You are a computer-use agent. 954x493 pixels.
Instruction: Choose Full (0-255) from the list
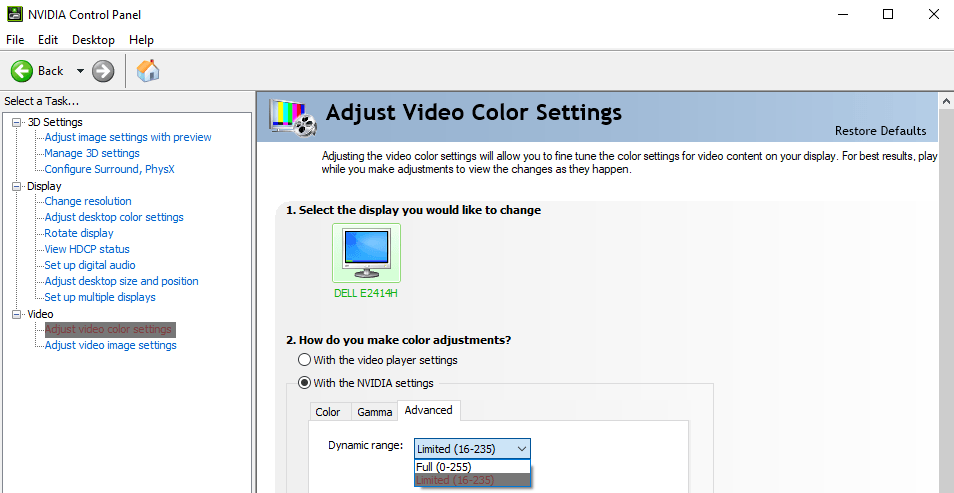[x=472, y=467]
